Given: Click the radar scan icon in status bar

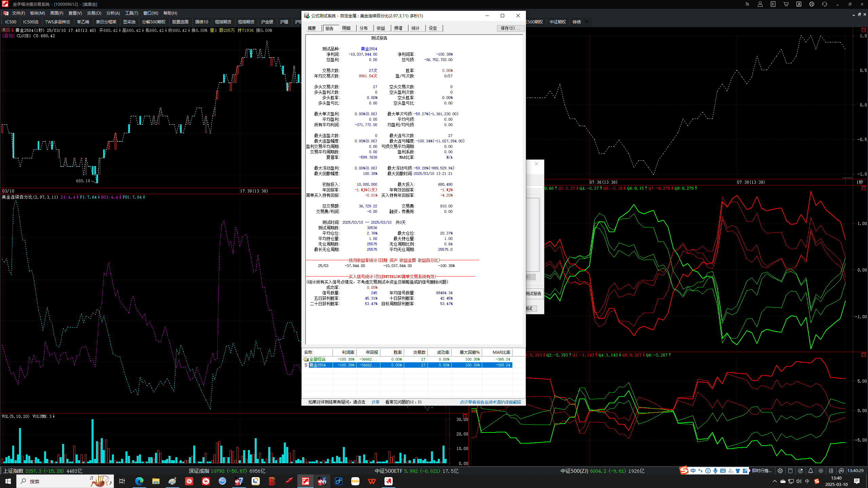Looking at the screenshot, I should [801, 471].
